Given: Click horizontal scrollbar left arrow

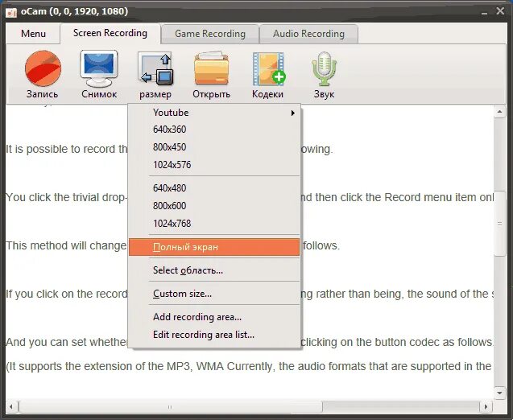Looking at the screenshot, I should click(11, 407).
